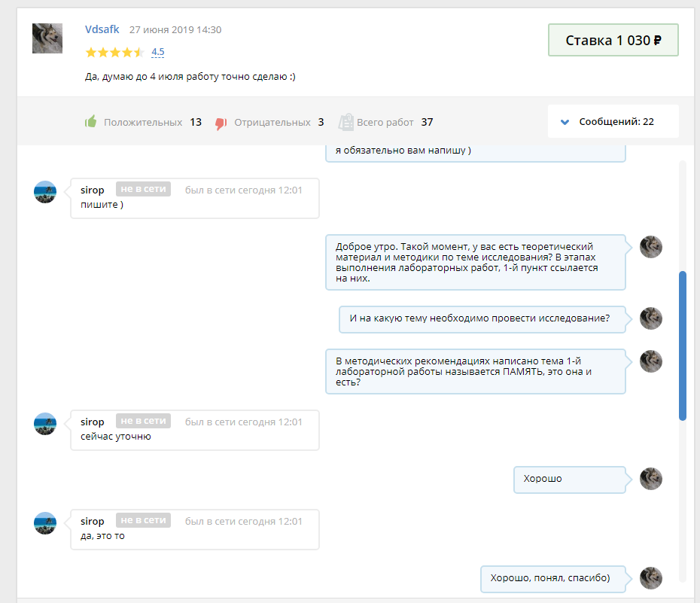Click the avatar beside the 'Хорошо' message
700x603 pixels.
coord(650,479)
